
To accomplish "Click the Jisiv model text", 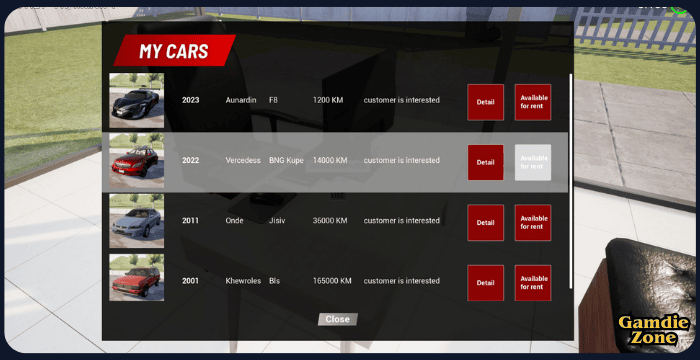I will [x=277, y=221].
